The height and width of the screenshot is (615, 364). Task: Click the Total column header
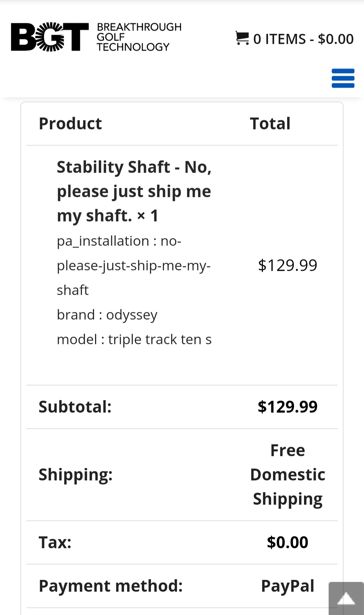tap(270, 123)
